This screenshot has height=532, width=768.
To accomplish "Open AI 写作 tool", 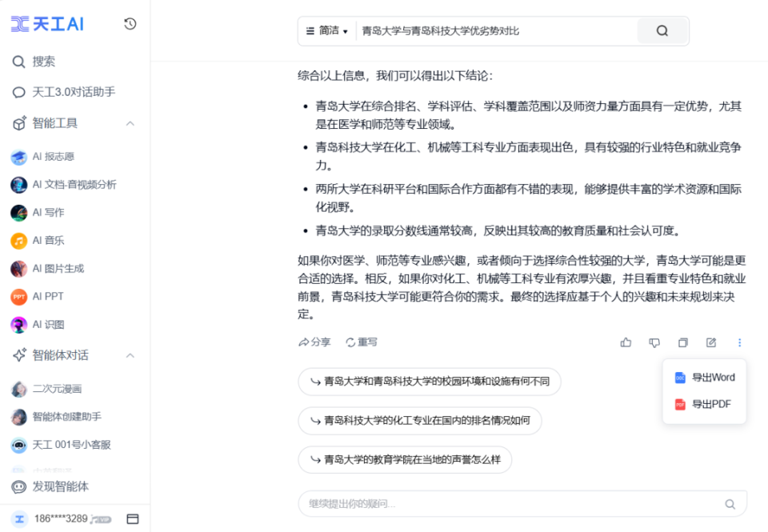I will [x=38, y=213].
